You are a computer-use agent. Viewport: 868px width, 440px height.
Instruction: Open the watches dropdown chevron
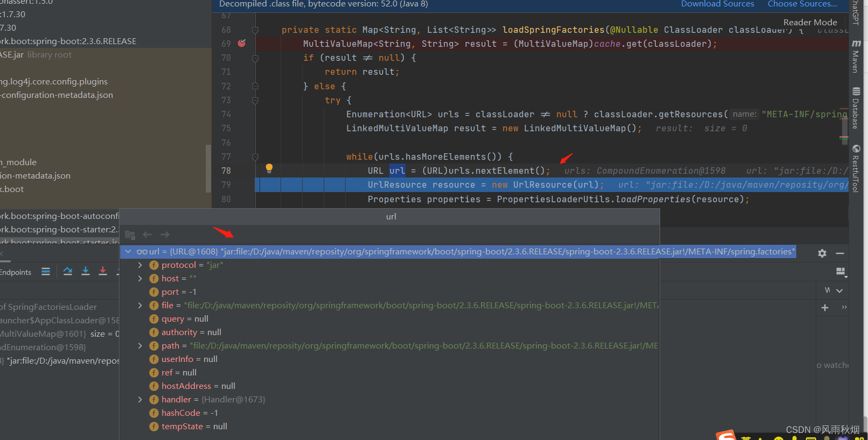click(x=839, y=290)
